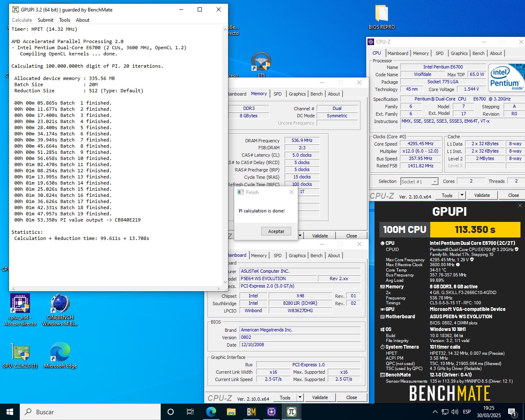525x420 pixels.
Task: Select Memory tab in middle CPU-Z window
Action: [x=259, y=94]
